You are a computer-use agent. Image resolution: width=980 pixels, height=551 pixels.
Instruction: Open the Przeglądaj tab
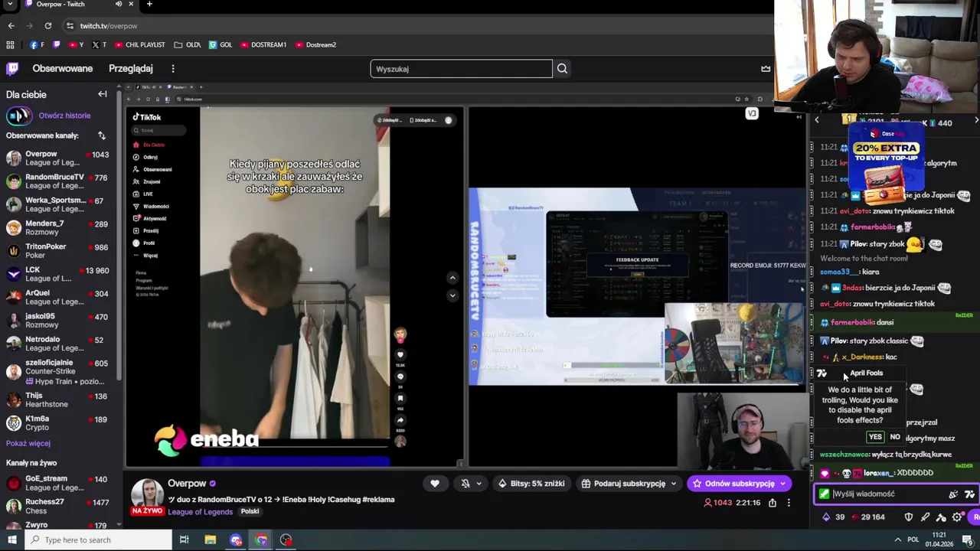(x=131, y=69)
